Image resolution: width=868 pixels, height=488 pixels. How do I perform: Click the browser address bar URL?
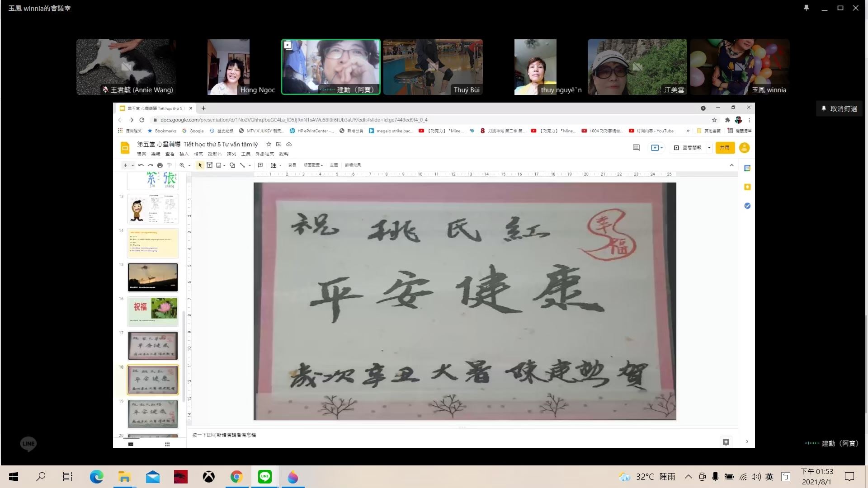click(294, 120)
